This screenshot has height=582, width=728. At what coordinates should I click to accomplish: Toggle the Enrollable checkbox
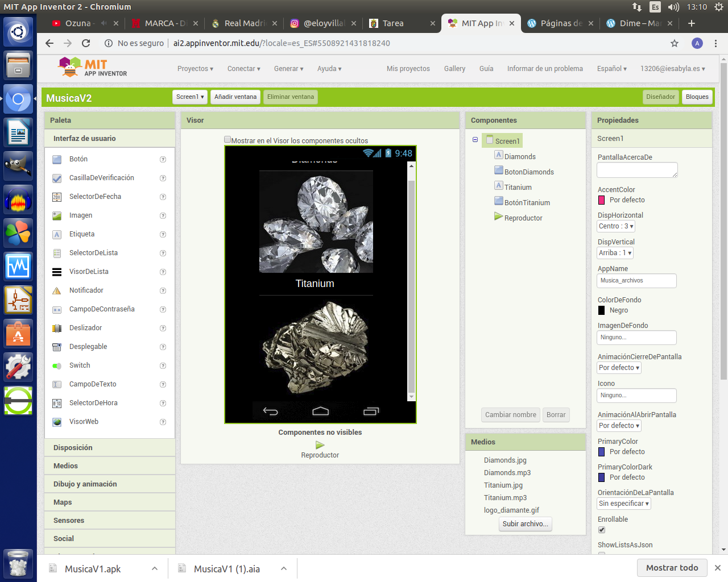(602, 530)
